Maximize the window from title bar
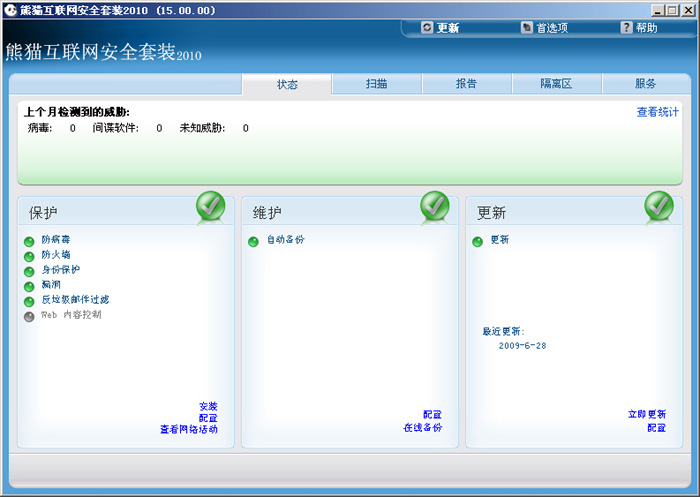700x497 pixels. (x=672, y=10)
